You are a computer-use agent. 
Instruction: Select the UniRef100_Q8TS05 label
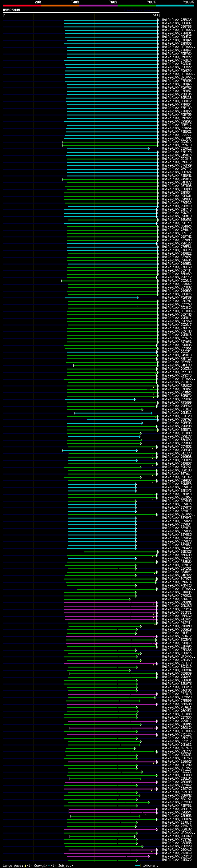click(x=177, y=768)
